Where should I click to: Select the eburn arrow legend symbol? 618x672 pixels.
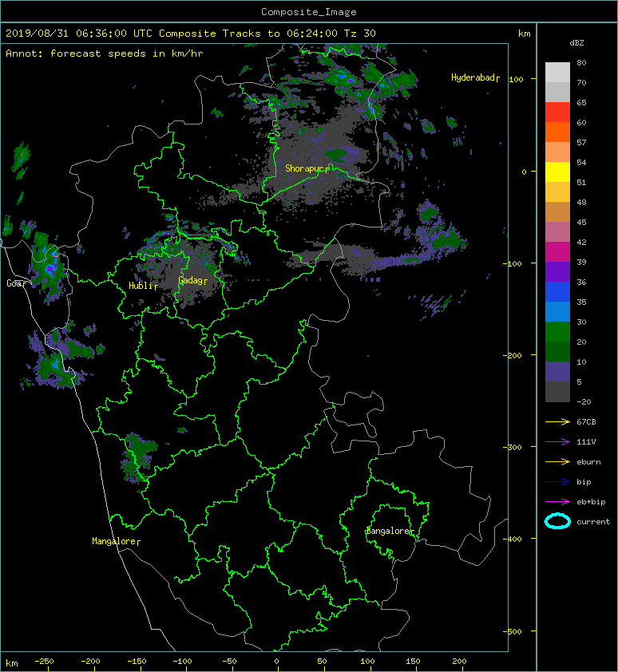[557, 462]
